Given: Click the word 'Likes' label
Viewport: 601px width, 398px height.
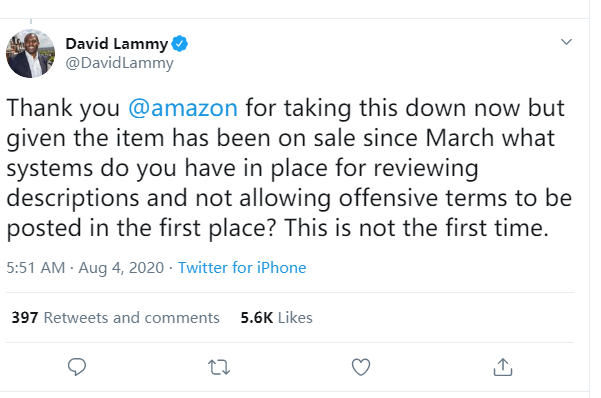Looking at the screenshot, I should pyautogui.click(x=295, y=317).
